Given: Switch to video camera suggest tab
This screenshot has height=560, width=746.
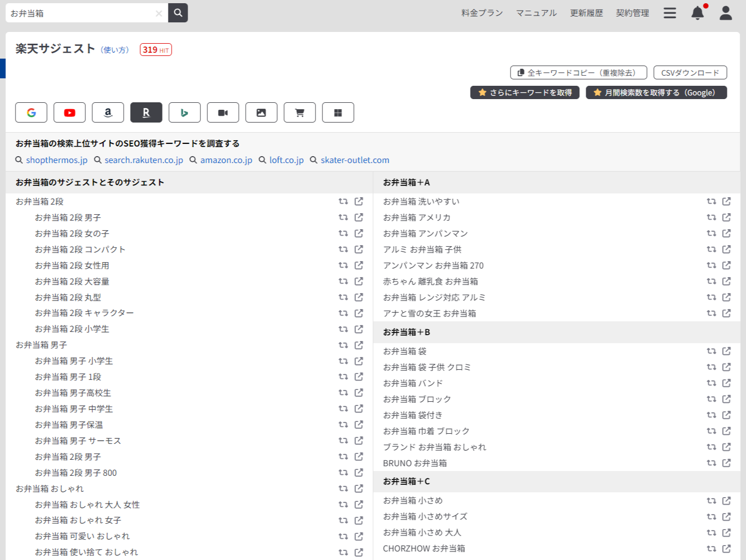Looking at the screenshot, I should click(223, 112).
